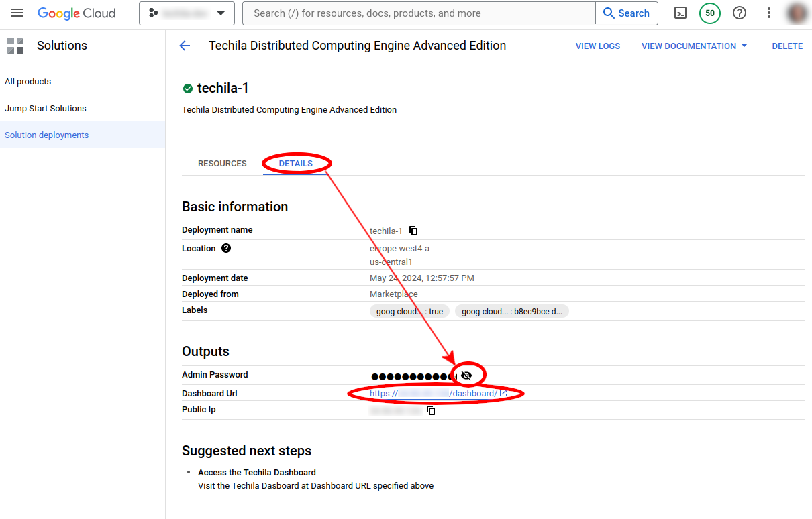The image size is (812, 519).
Task: Delete the techila-1 deployment
Action: (787, 46)
